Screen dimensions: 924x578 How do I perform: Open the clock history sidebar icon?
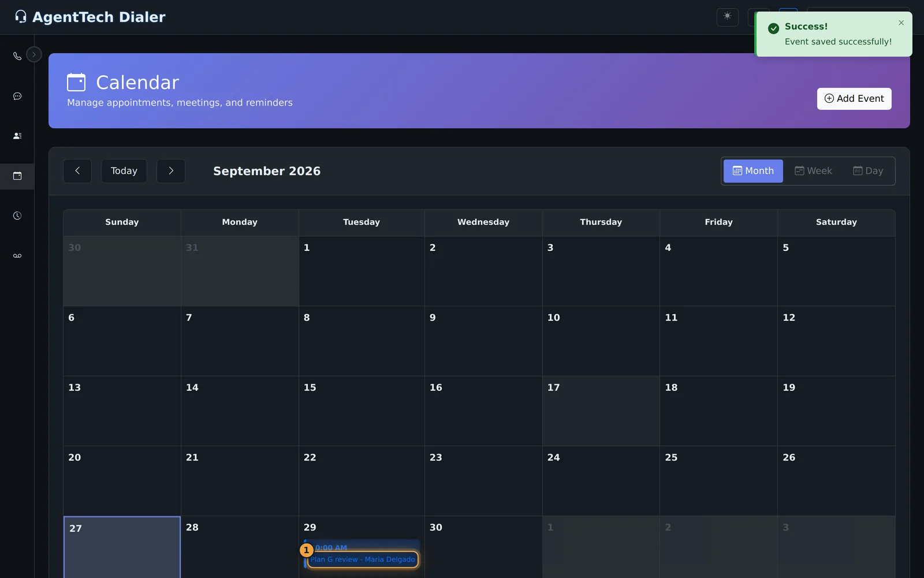pyautogui.click(x=17, y=216)
